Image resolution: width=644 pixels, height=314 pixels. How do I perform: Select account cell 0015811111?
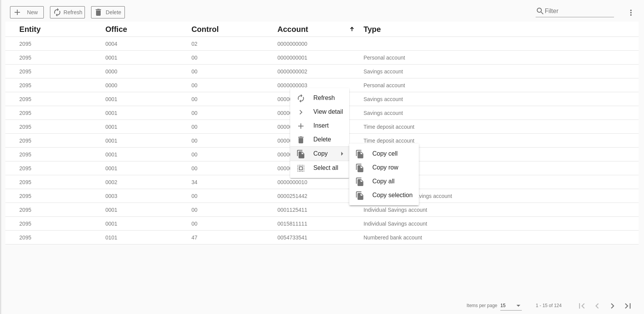coord(292,224)
